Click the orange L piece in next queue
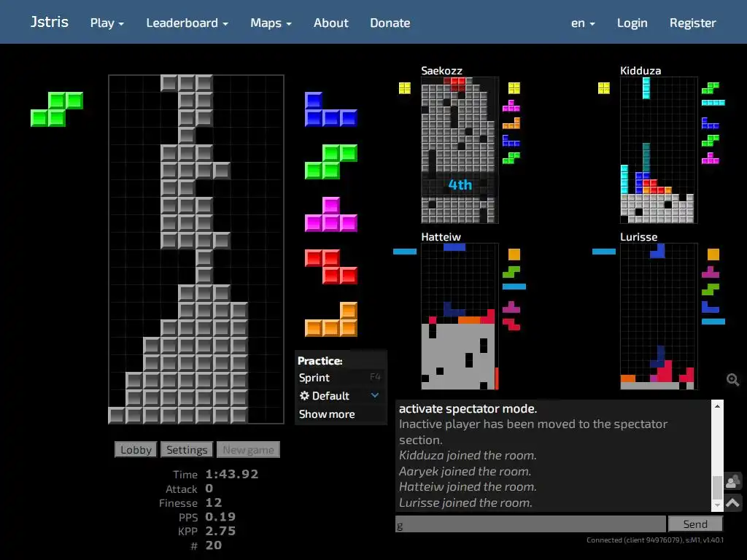 (x=331, y=319)
